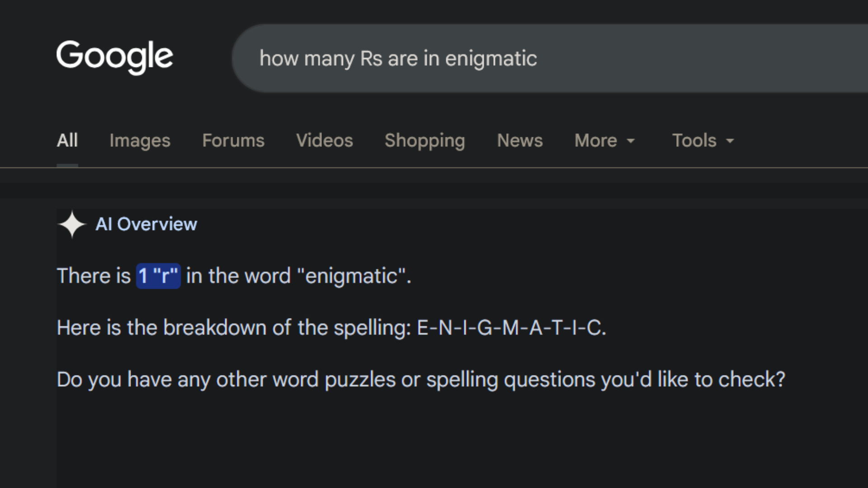The width and height of the screenshot is (868, 488).
Task: Switch to the Videos tab
Action: tap(325, 141)
